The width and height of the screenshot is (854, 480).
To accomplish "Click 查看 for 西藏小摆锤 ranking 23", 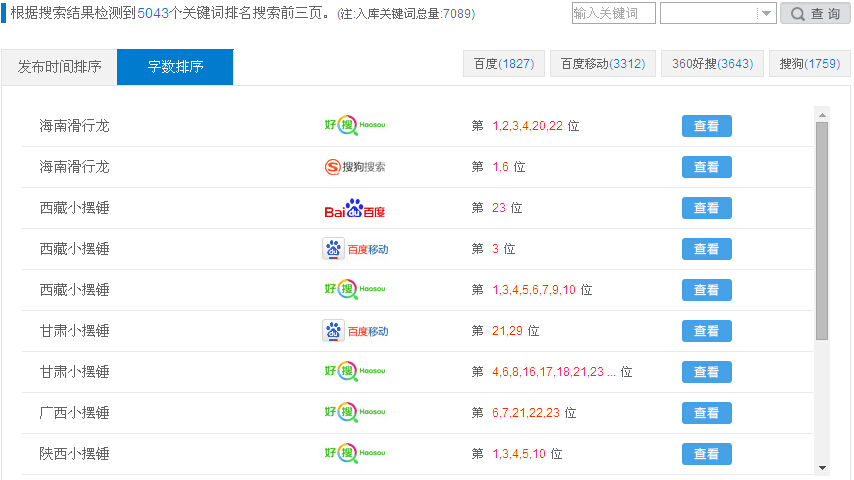I will point(706,208).
